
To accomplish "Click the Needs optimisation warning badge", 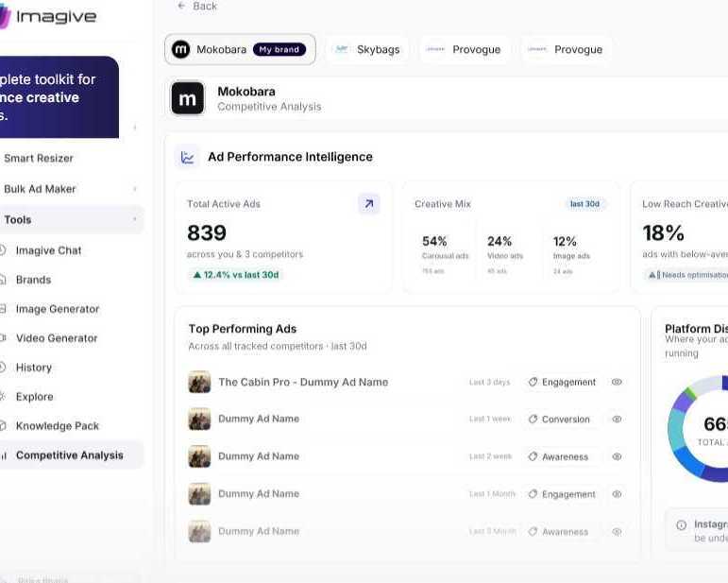I will coord(687,275).
